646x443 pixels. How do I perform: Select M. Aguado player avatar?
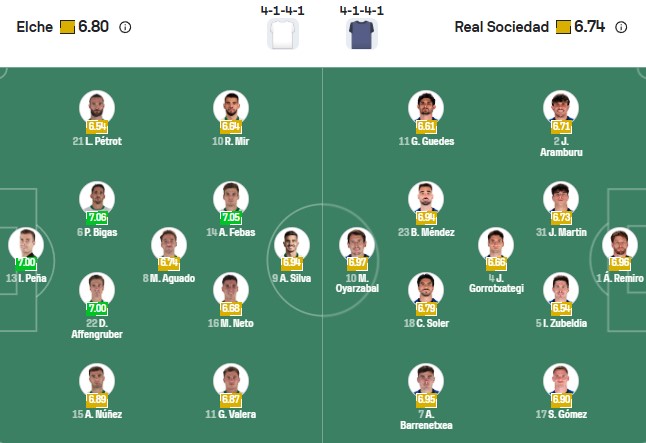169,245
